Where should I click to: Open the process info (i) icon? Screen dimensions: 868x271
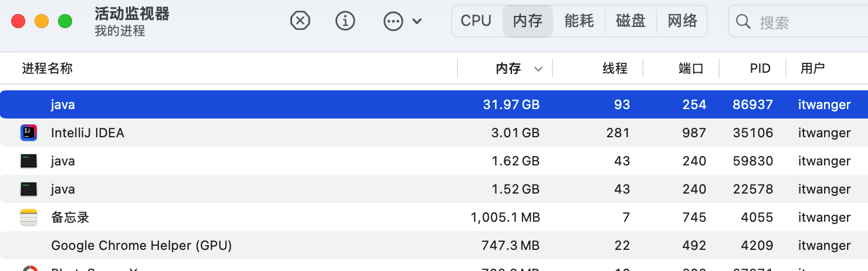click(x=345, y=21)
